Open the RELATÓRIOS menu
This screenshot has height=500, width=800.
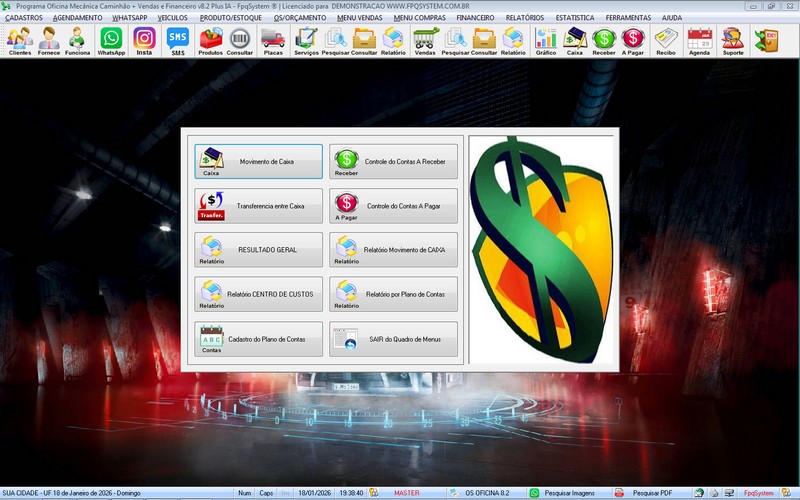[525, 18]
